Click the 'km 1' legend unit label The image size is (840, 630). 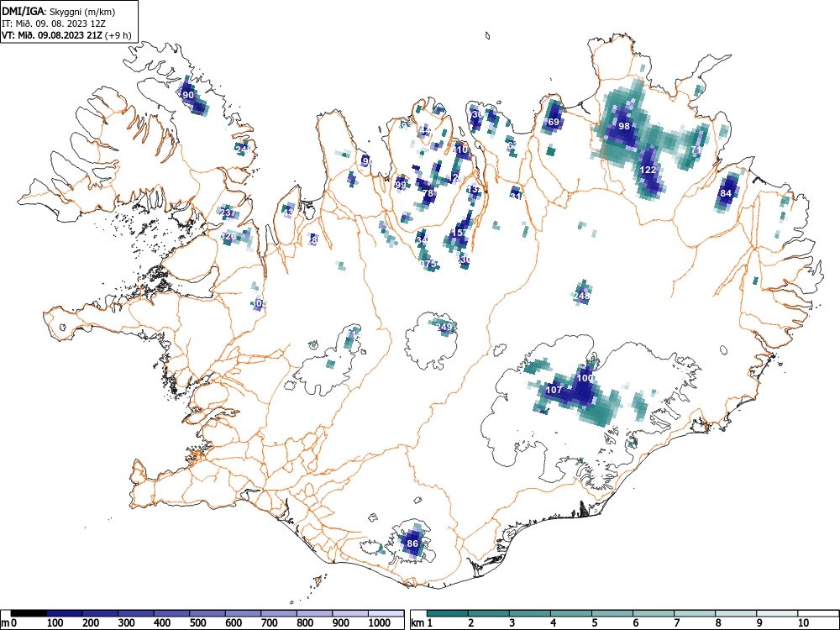click(x=423, y=623)
